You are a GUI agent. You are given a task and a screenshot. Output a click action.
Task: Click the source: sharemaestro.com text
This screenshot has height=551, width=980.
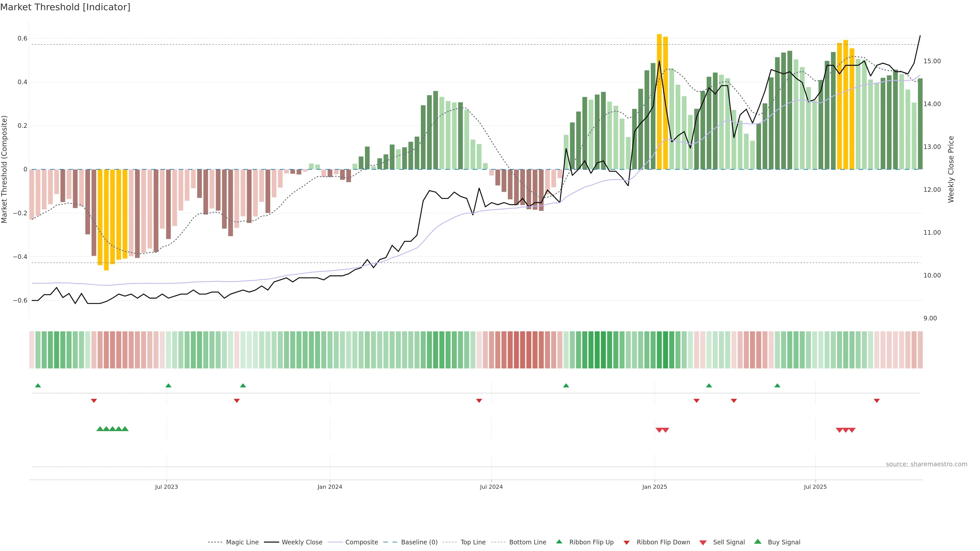click(926, 464)
